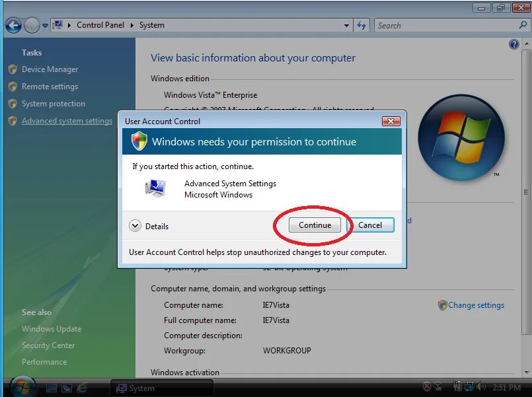The width and height of the screenshot is (532, 397).
Task: Open Device Manager from Tasks pane
Action: pyautogui.click(x=50, y=69)
